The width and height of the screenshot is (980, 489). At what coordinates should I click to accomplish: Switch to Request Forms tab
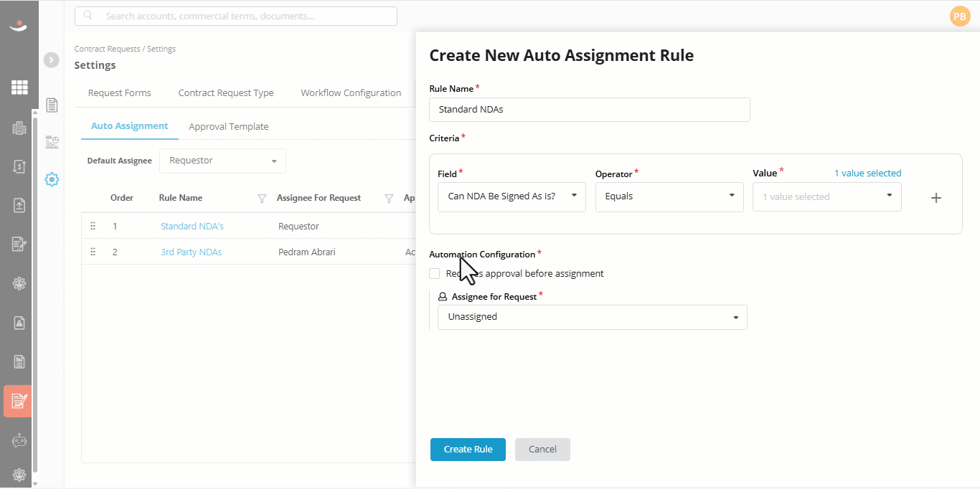(120, 93)
